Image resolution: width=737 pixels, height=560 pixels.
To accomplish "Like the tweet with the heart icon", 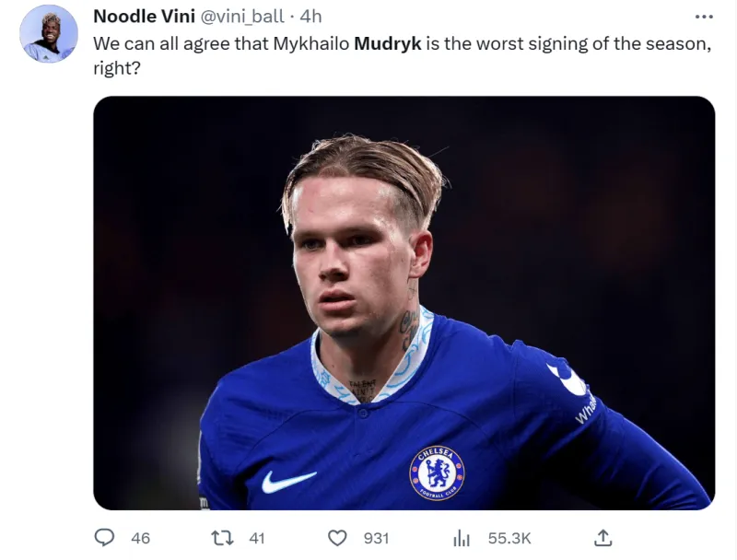I will 337,538.
